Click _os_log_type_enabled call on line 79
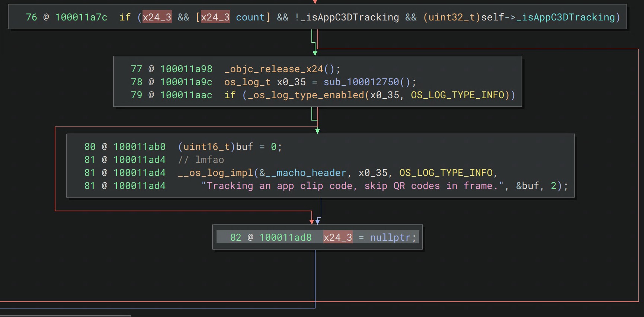644x317 pixels. pos(306,95)
